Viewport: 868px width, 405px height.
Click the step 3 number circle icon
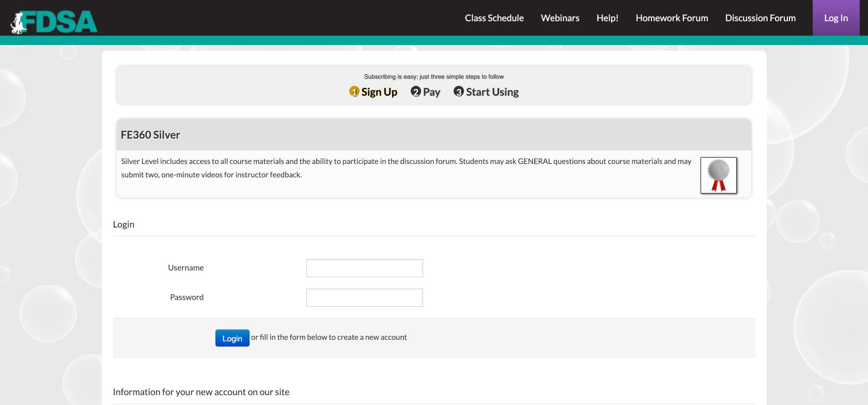pos(458,92)
